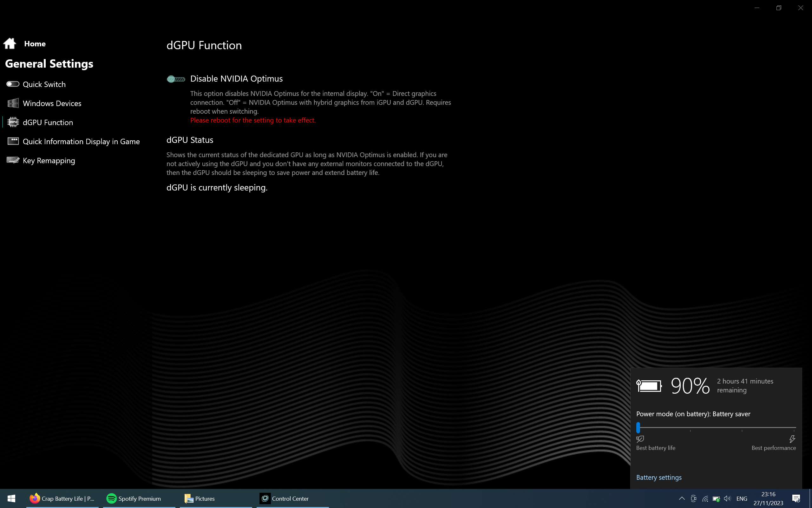Open the Windows Start menu

click(x=11, y=498)
